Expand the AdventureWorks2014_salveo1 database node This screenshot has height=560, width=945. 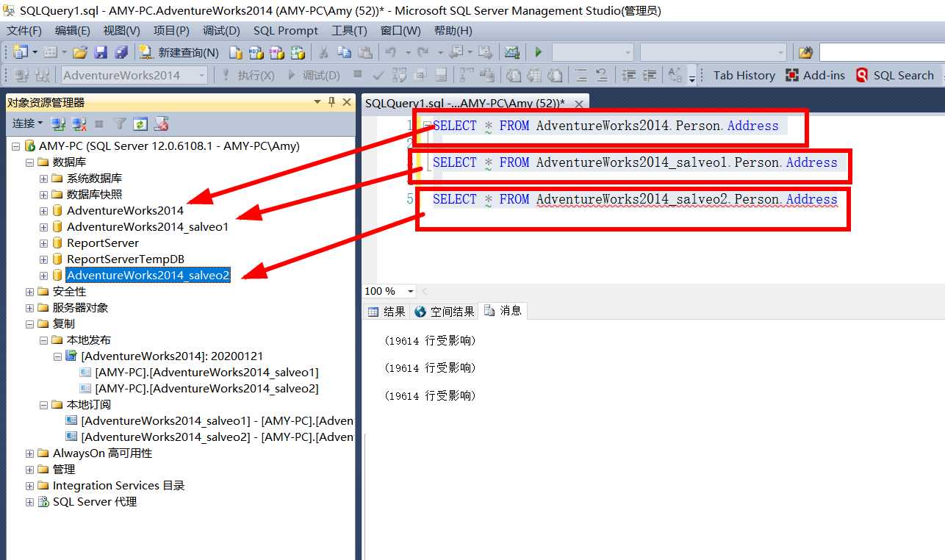[43, 227]
